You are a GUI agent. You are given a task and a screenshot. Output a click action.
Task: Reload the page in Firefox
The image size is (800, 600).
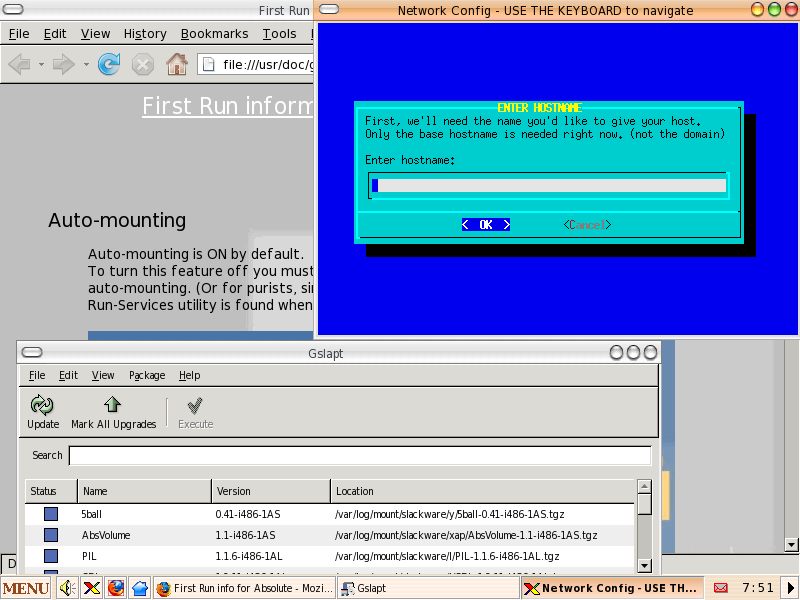coord(109,64)
